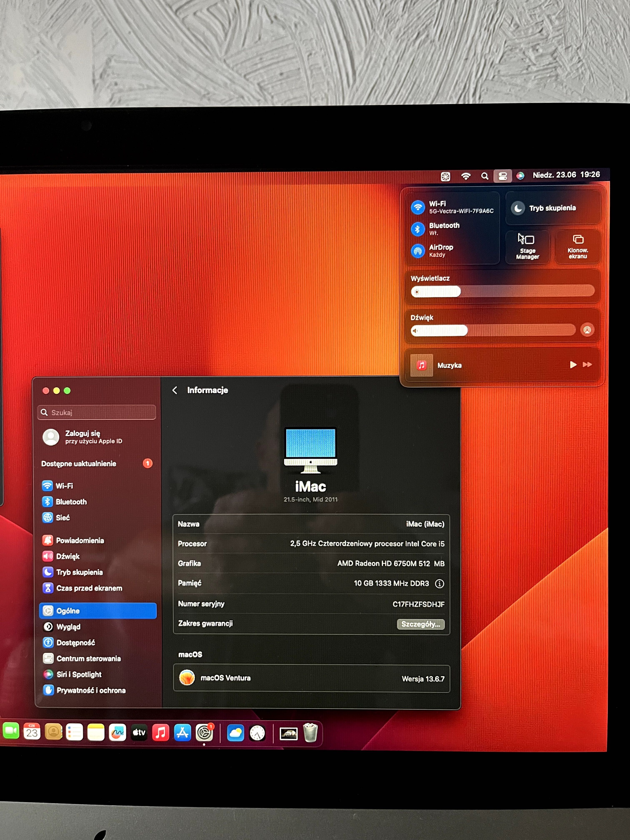Screen dimensions: 630x840
Task: Open Calendar from the Dock
Action: (32, 731)
